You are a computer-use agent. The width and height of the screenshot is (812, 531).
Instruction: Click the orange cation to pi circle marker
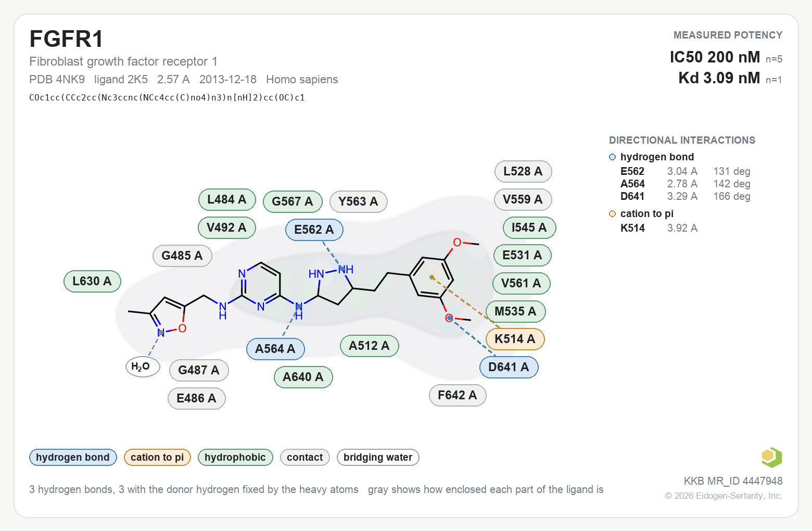tap(612, 214)
